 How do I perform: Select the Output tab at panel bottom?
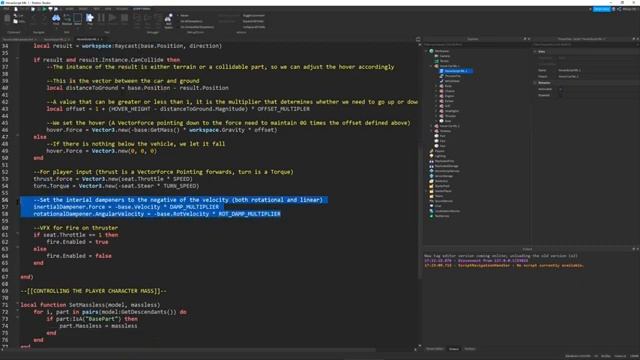tap(454, 349)
